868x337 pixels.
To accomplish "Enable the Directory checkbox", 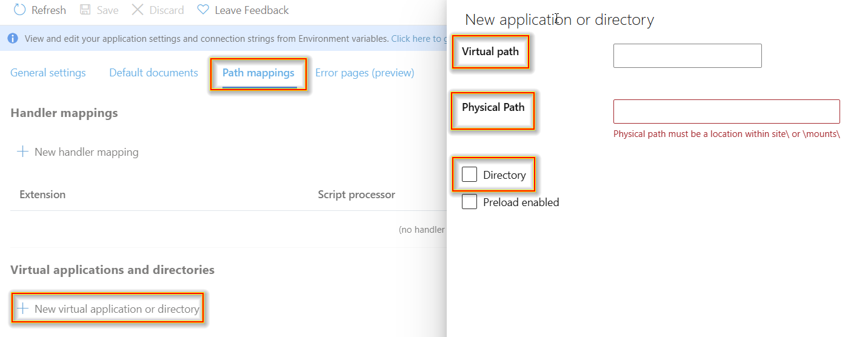I will (x=469, y=175).
